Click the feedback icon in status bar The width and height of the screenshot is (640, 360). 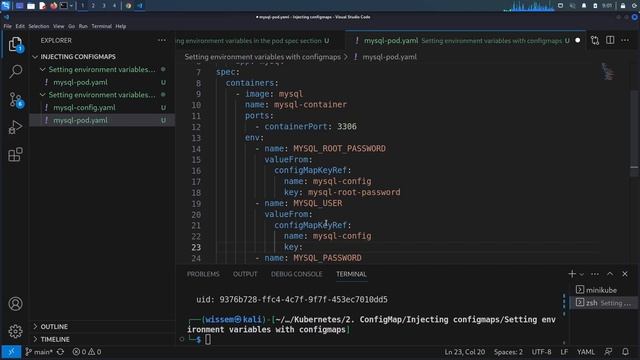[x=608, y=352]
